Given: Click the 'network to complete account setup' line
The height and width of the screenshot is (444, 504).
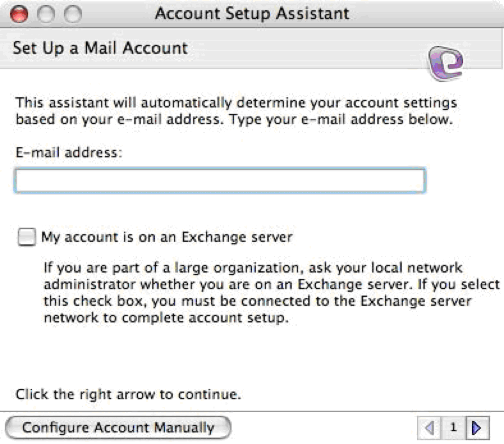Looking at the screenshot, I should [166, 318].
